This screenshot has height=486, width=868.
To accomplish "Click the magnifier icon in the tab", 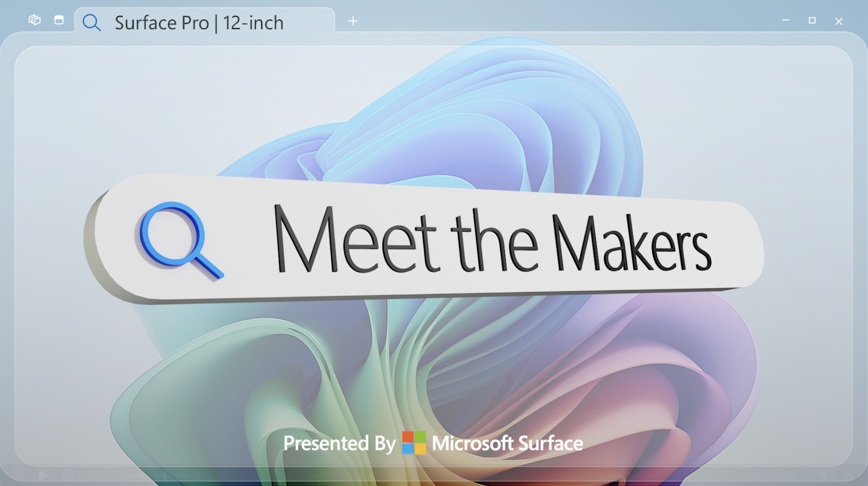I will tap(91, 23).
